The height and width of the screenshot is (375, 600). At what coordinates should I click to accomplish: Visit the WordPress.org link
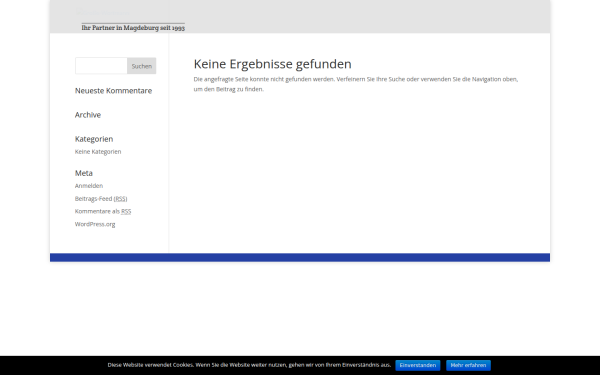(95, 224)
